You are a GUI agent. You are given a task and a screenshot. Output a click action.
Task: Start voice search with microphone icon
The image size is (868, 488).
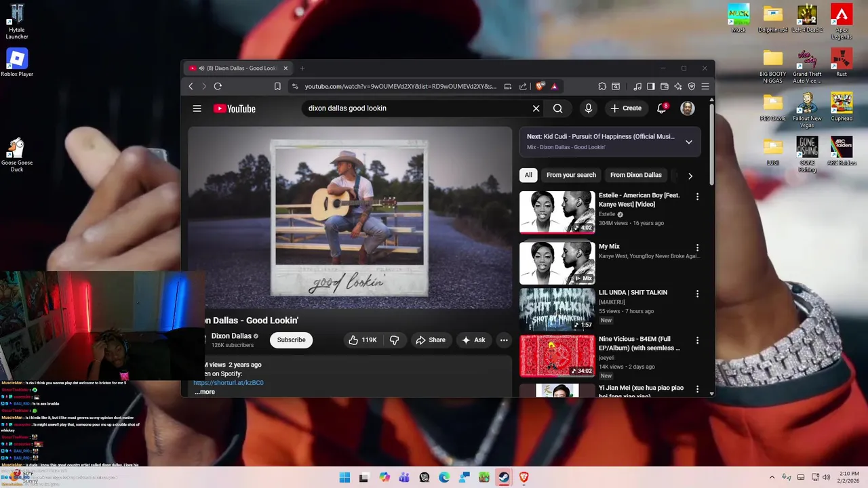[588, 108]
